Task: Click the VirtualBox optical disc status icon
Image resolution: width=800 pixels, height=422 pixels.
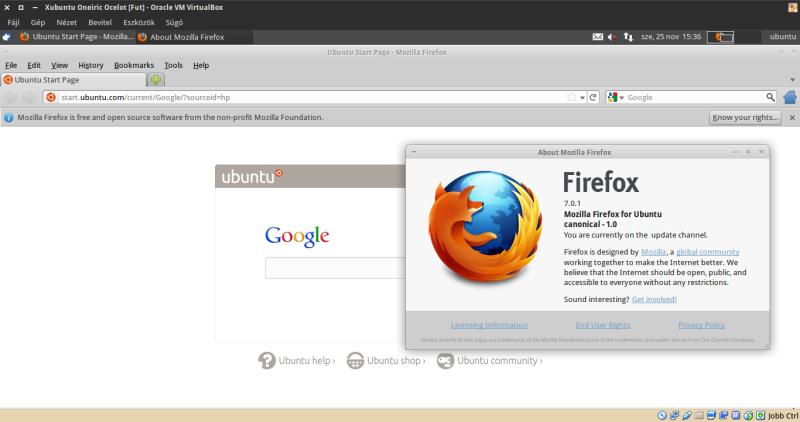Action: (662, 415)
